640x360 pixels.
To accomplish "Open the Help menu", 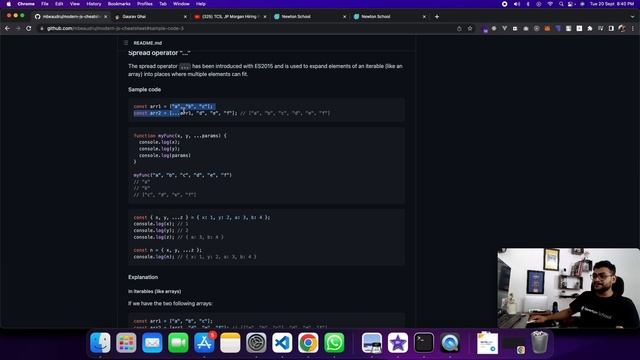I will pos(201,4).
